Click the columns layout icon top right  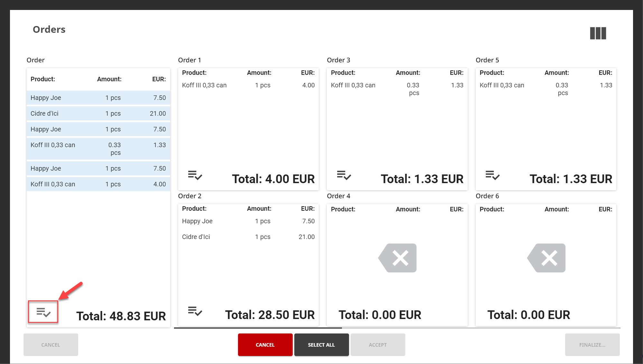(x=598, y=33)
